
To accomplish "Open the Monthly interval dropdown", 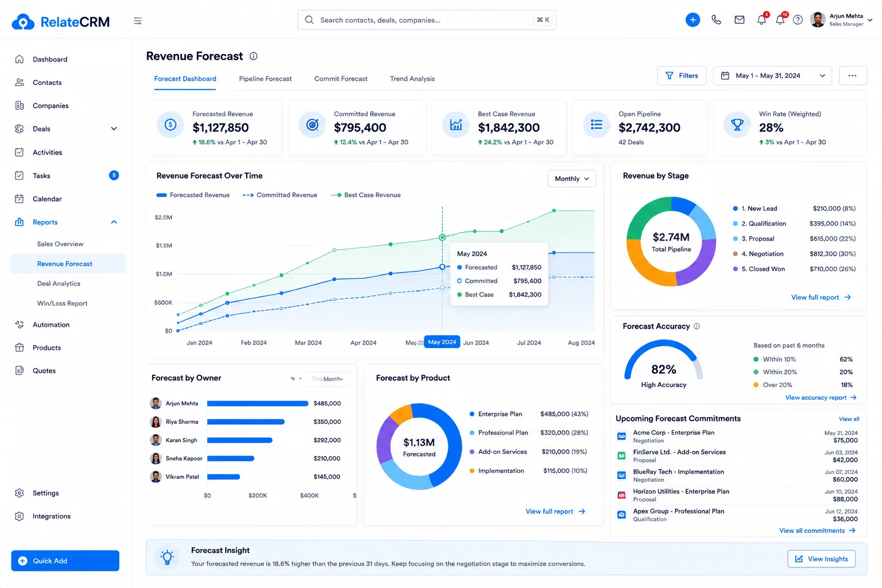I will (x=572, y=179).
